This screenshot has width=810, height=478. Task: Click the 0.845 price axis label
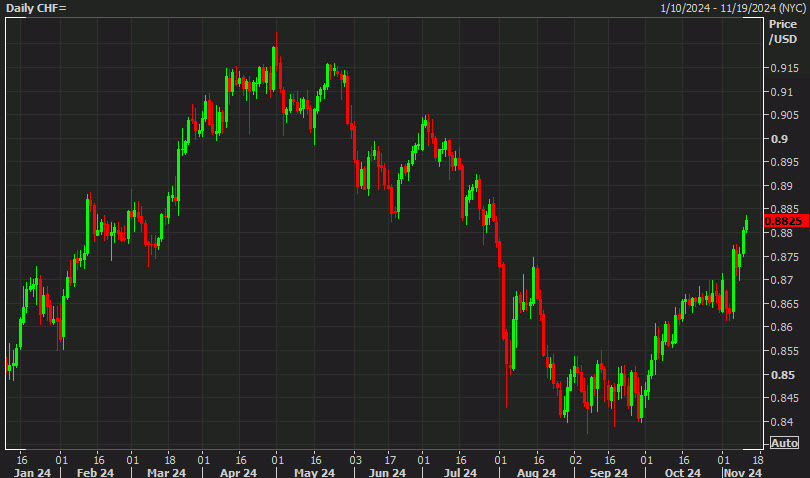[x=784, y=398]
